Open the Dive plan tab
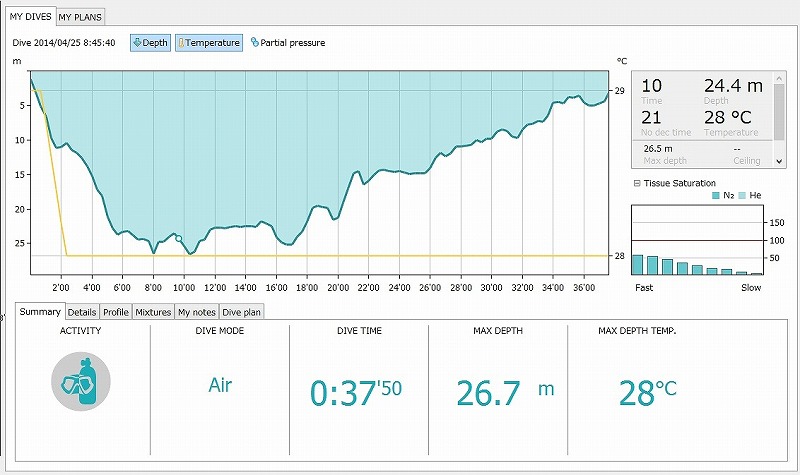This screenshot has height=475, width=800. click(242, 312)
